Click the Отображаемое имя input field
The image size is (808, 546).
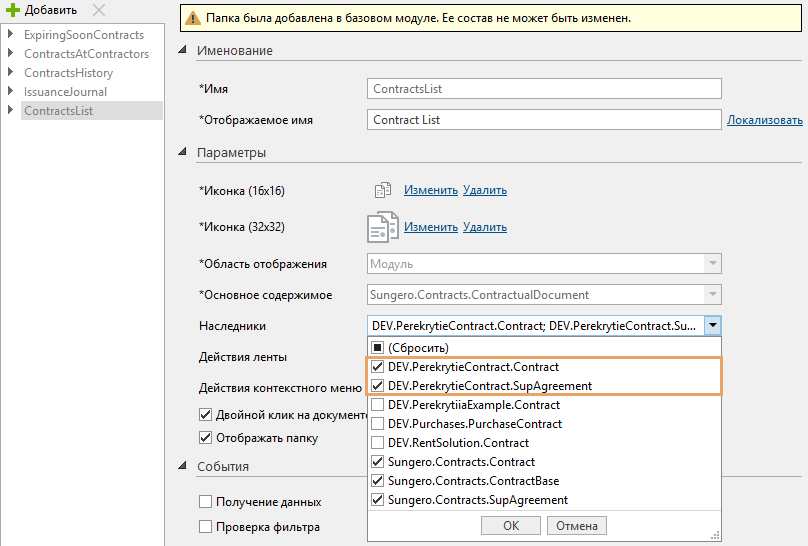coord(544,120)
